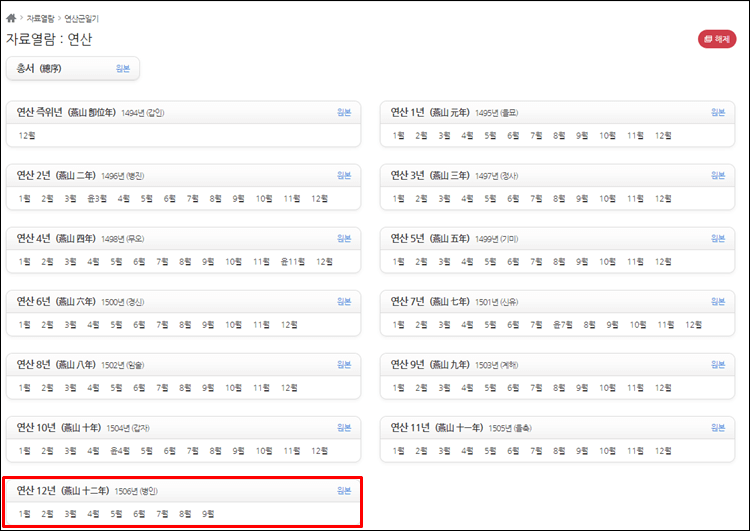The width and height of the screenshot is (750, 531).
Task: Select 9월 of 연산 12년
Action: [208, 514]
